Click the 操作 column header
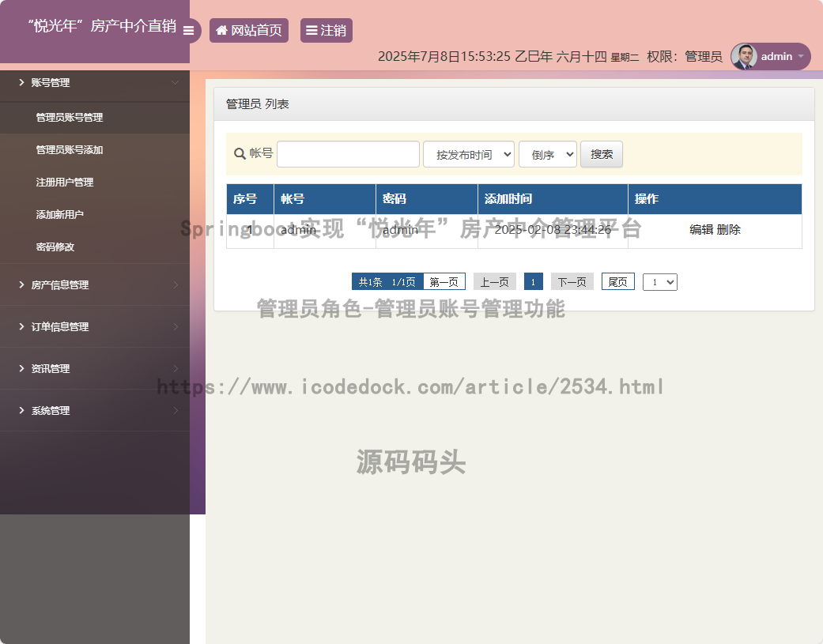The width and height of the screenshot is (823, 644). (715, 199)
